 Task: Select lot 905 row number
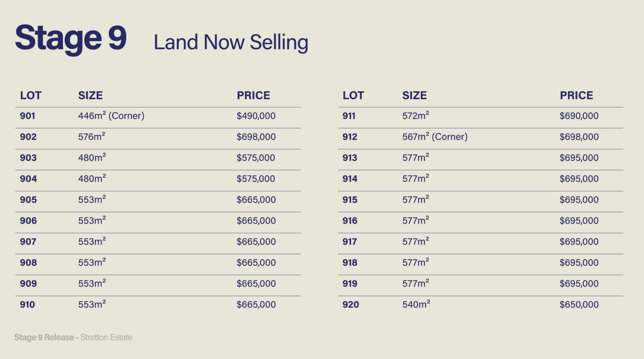[x=28, y=200]
